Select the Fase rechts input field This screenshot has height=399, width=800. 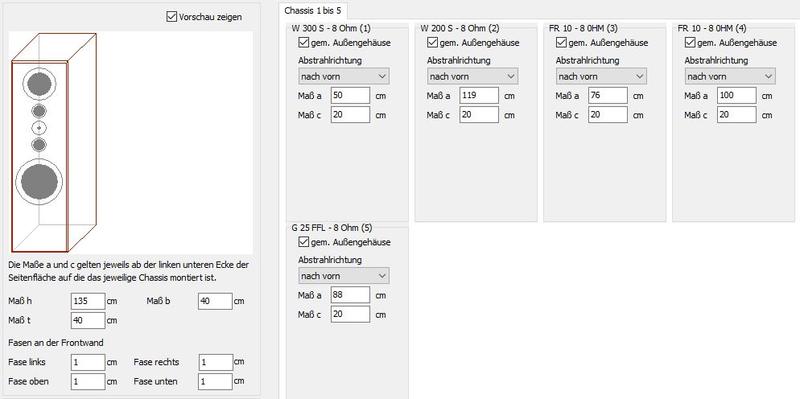[x=215, y=362]
